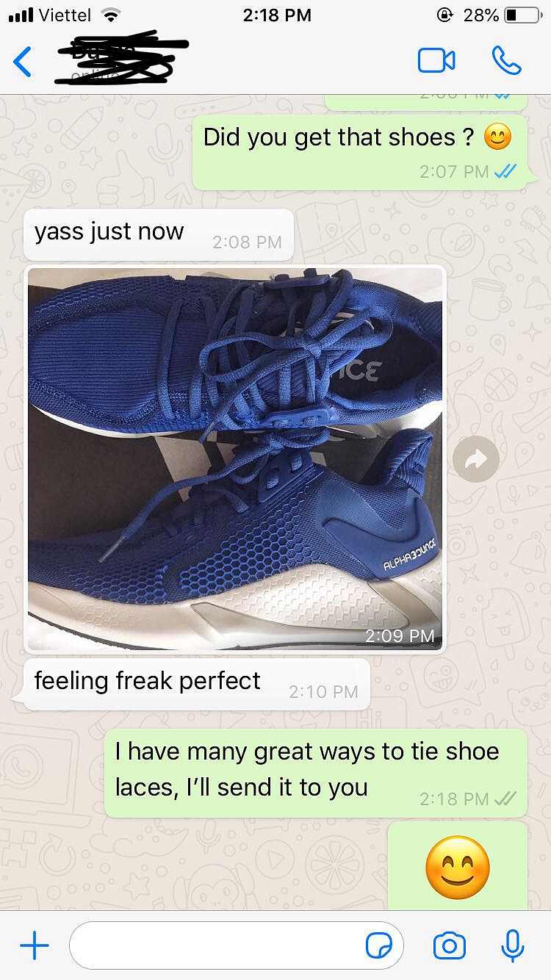Tap the 2:18 PM status bar clock
Viewport: 551px width, 980px height.
[x=276, y=15]
